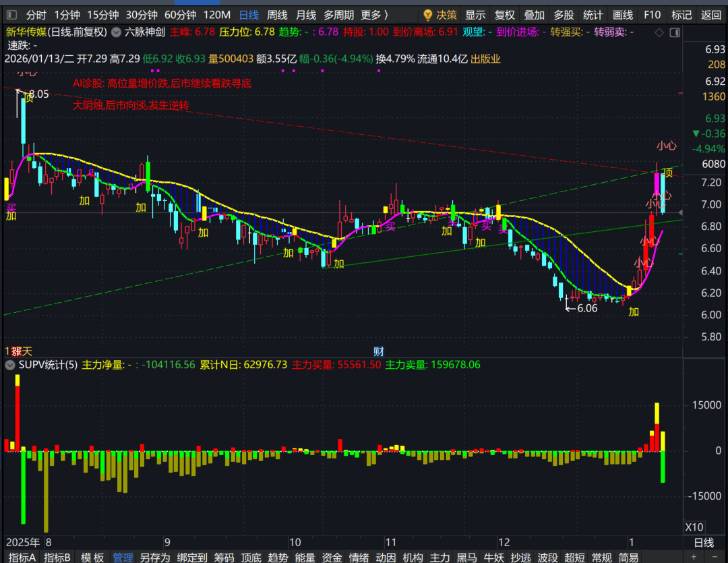Select the 简易 indicator
This screenshot has width=728, height=563.
(x=628, y=558)
